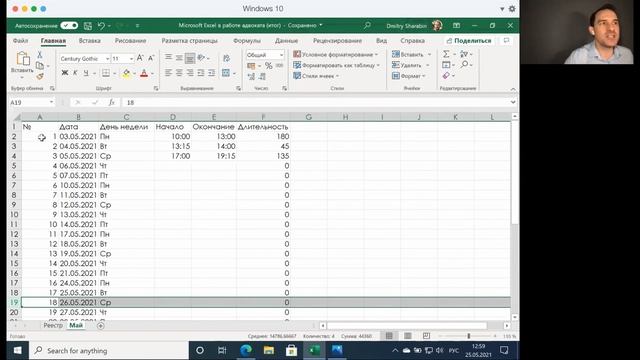Image resolution: width=640 pixels, height=360 pixels.
Task: Increase font size with the large A icon
Action: pos(140,58)
